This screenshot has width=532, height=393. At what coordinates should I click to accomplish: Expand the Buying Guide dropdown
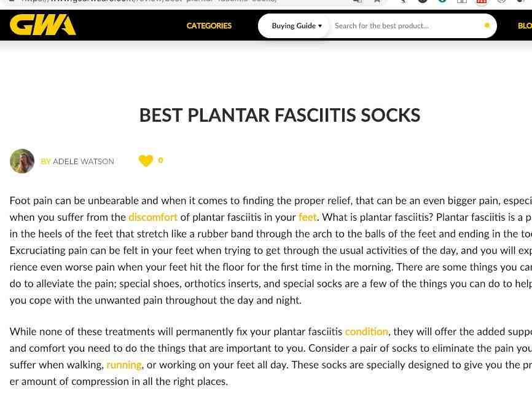(x=297, y=26)
